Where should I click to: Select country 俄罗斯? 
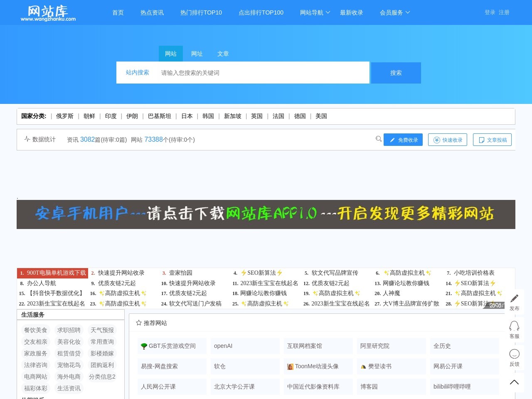65,116
